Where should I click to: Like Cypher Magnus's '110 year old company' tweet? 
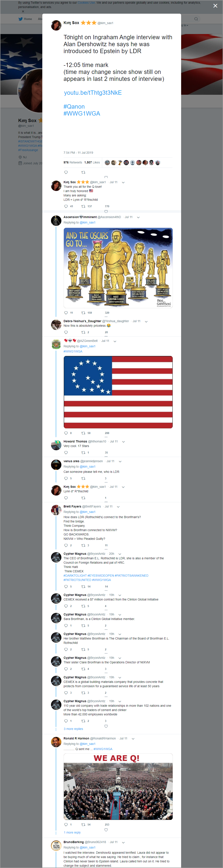pos(106,726)
